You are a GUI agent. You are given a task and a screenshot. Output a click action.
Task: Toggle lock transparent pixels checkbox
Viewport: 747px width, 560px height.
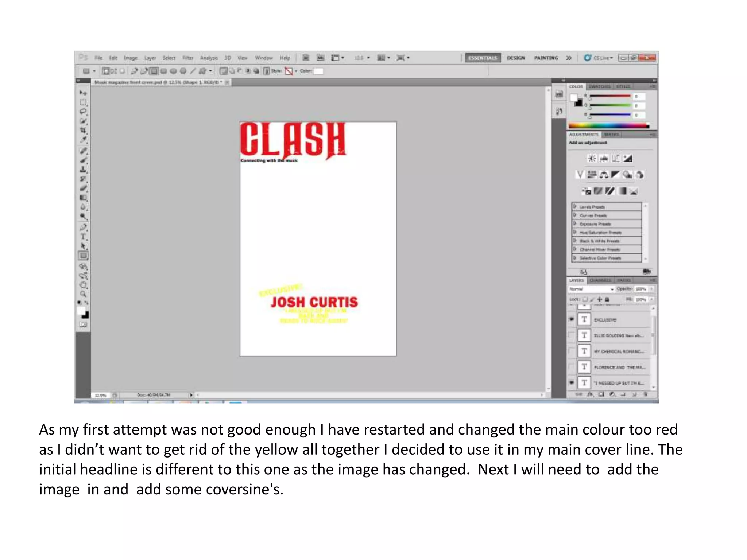(x=585, y=299)
